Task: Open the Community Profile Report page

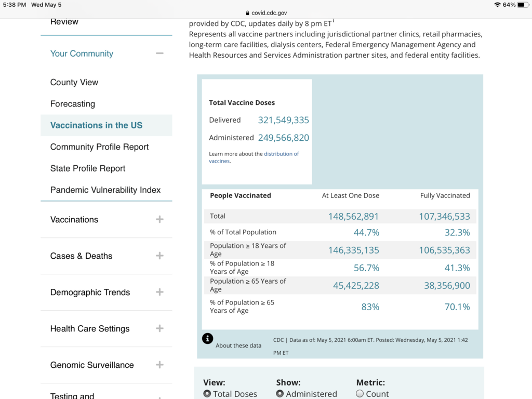Action: (x=100, y=147)
